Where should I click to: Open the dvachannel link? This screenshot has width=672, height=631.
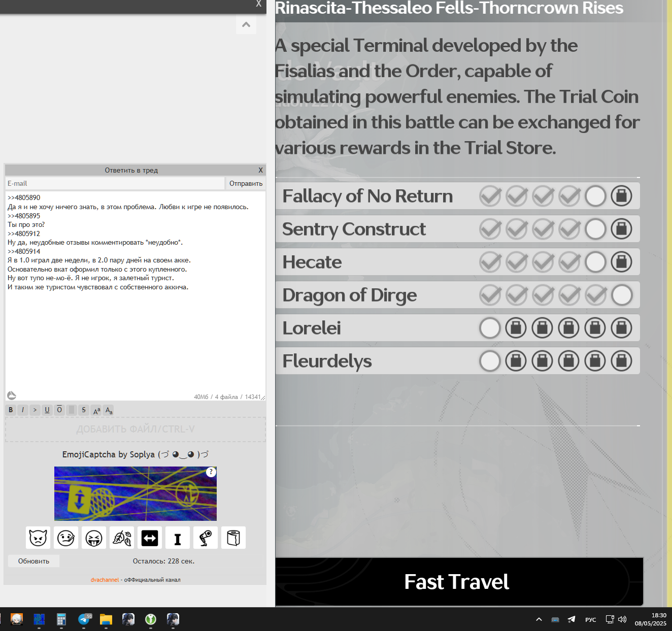pyautogui.click(x=105, y=580)
